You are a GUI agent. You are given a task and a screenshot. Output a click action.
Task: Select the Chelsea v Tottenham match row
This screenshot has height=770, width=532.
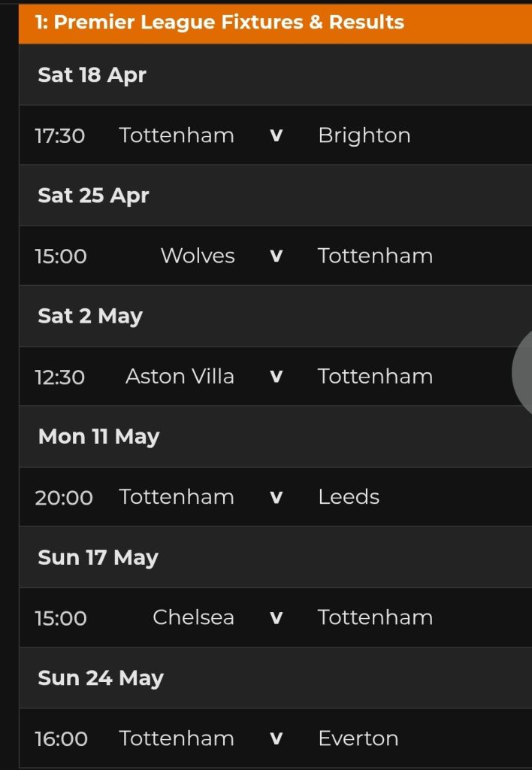tap(275, 618)
